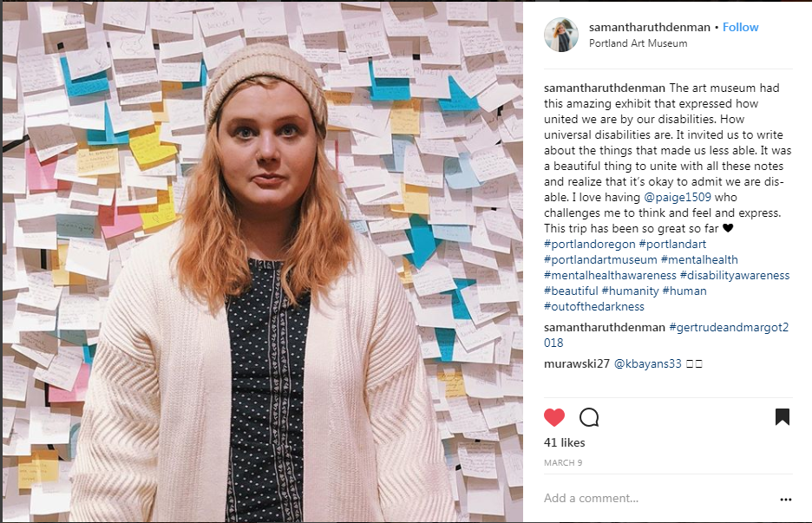Image resolution: width=812 pixels, height=523 pixels.
Task: Open the MARCH 9 post timestamp
Action: click(x=563, y=463)
